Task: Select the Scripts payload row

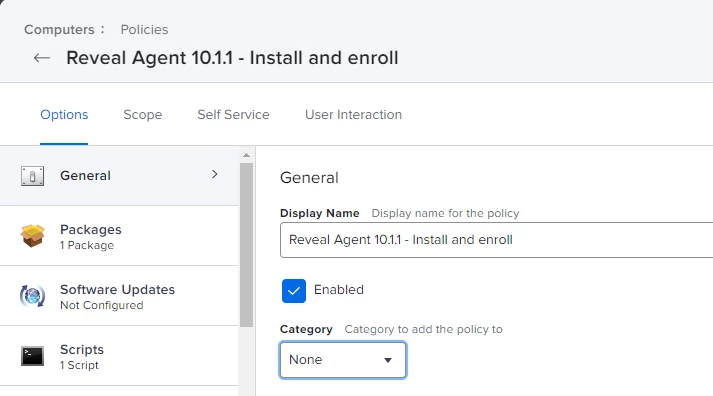Action: (119, 356)
